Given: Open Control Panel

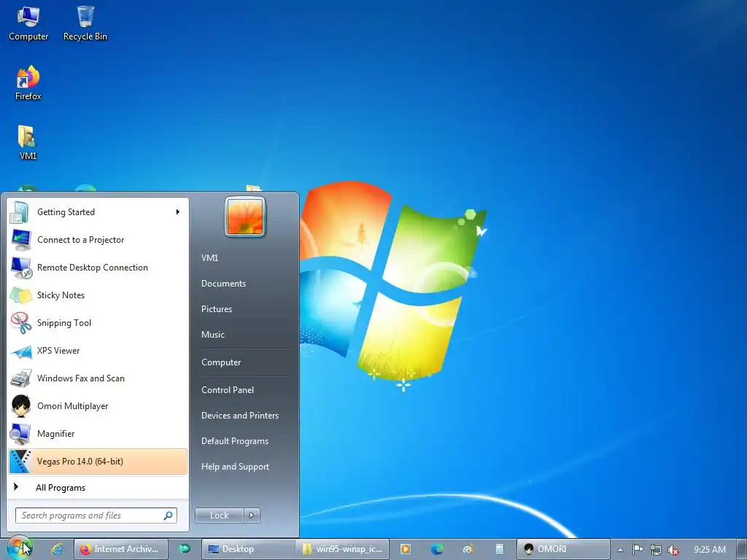Looking at the screenshot, I should [x=228, y=390].
